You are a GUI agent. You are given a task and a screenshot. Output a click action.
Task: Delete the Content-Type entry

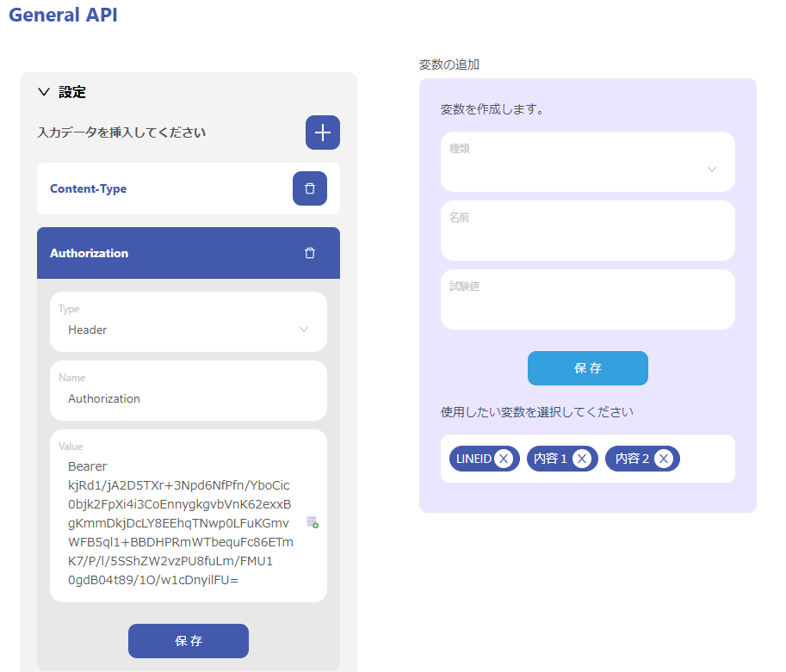[x=310, y=188]
